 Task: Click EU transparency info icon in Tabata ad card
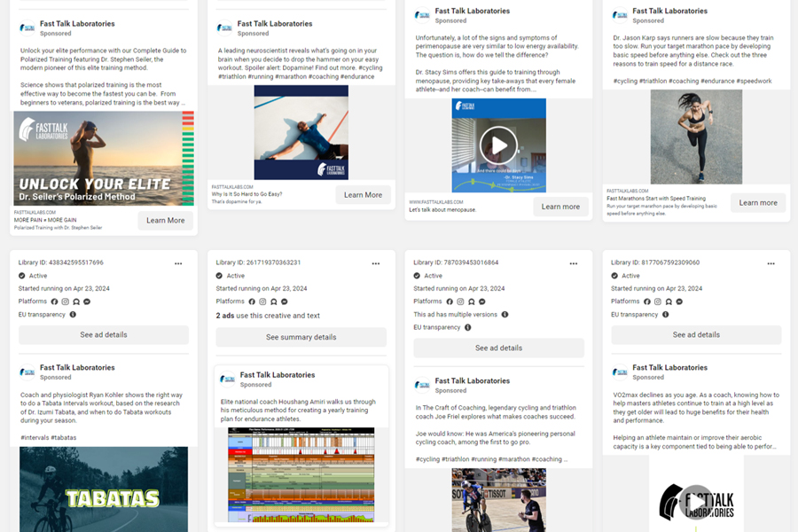coord(73,315)
